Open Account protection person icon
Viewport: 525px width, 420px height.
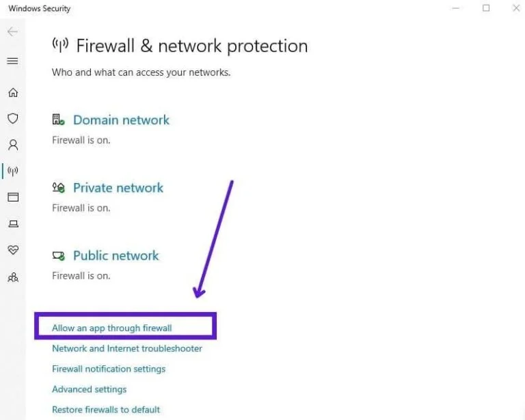[12, 145]
